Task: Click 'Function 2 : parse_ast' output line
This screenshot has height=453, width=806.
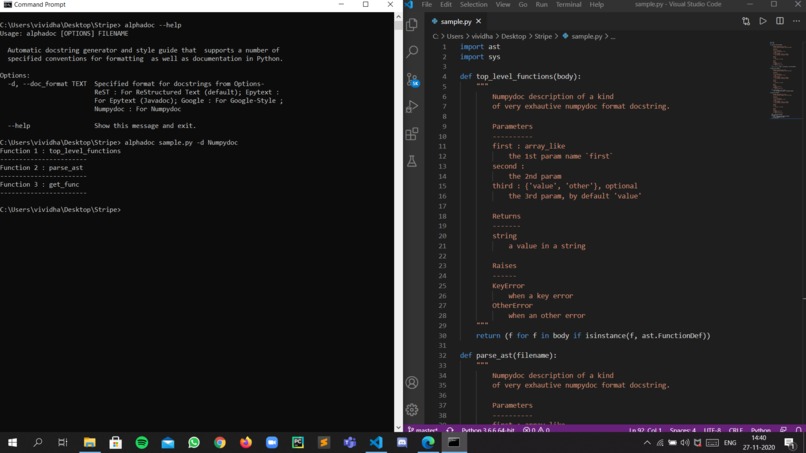Action: 41,168
